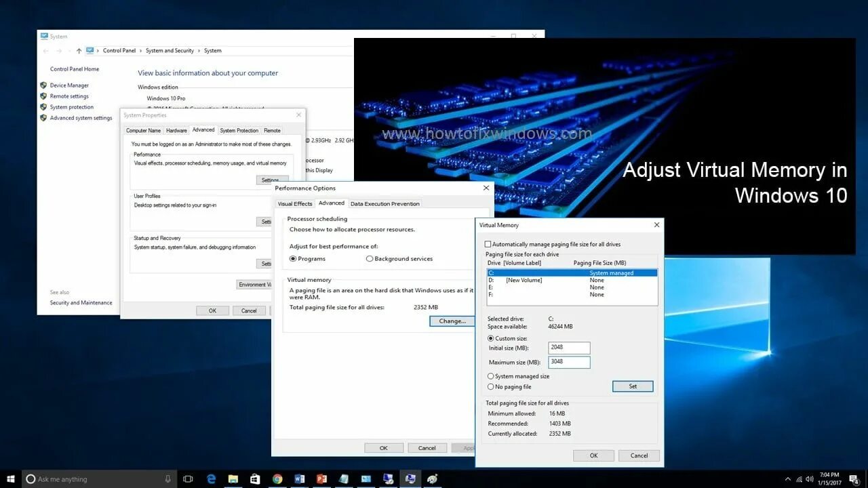The width and height of the screenshot is (868, 488).
Task: Open File Explorer from the taskbar
Action: pyautogui.click(x=233, y=479)
